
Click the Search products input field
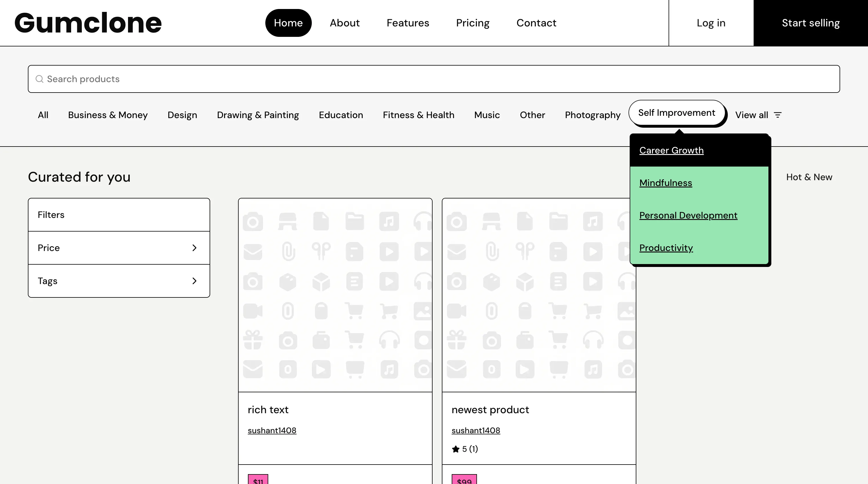tap(434, 79)
